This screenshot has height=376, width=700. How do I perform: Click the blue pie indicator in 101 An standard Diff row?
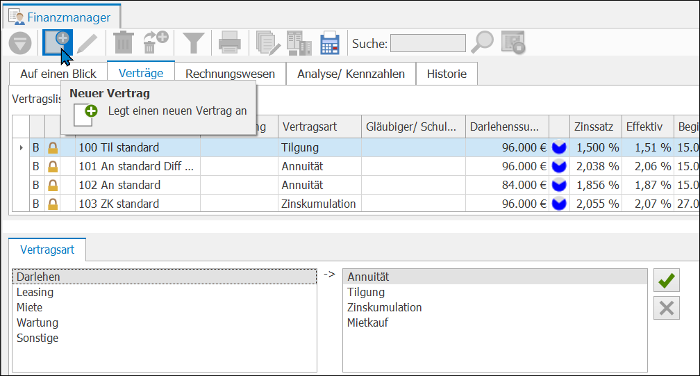click(559, 166)
